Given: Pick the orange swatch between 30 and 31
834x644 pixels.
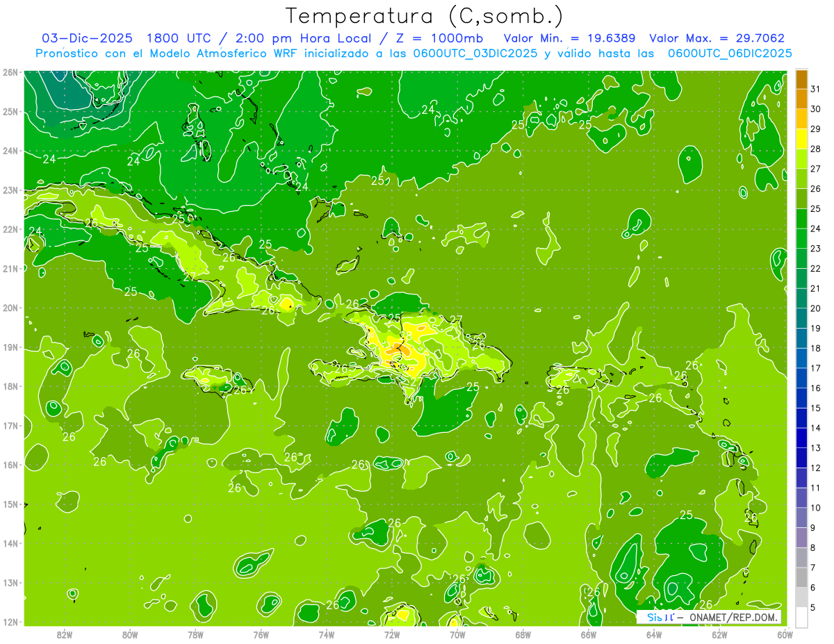Looking at the screenshot, I should pyautogui.click(x=801, y=99).
